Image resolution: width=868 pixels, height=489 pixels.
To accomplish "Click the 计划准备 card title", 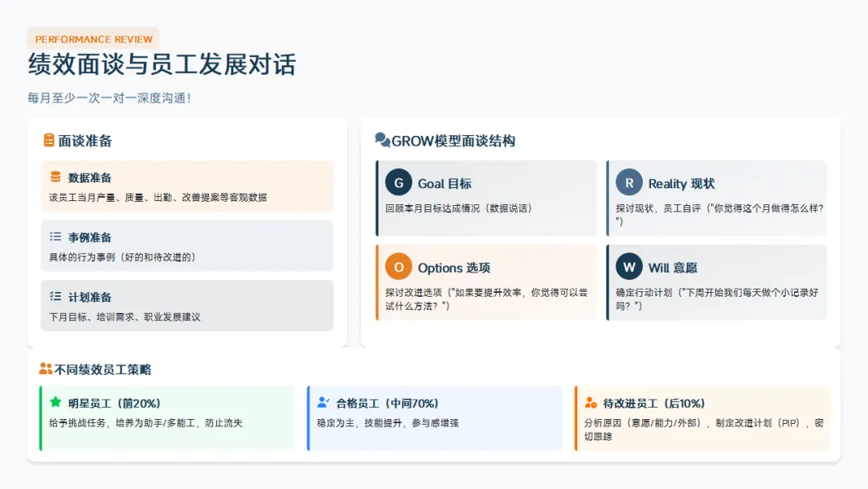I will pos(90,298).
